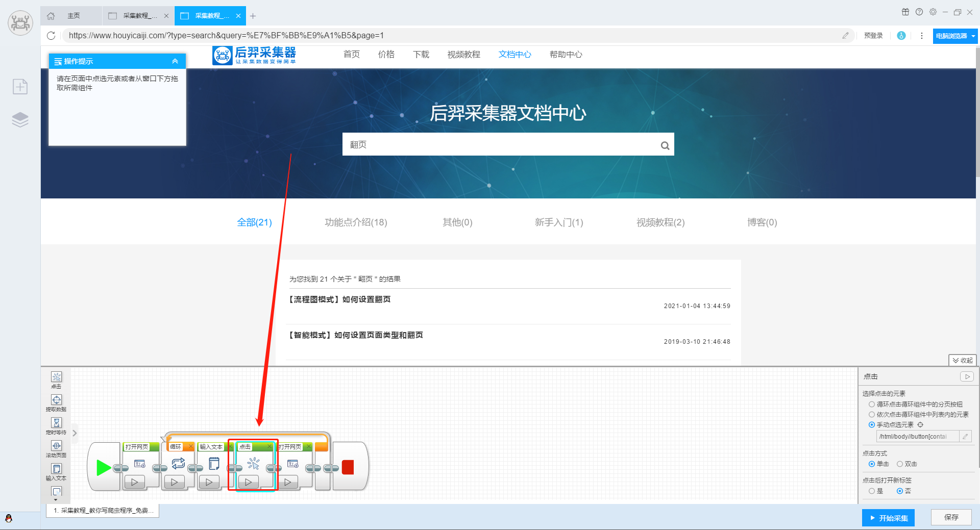Open the 【智能模式】如何设置页面类型和翻页 result
Viewport: 980px width, 530px height.
pos(356,335)
